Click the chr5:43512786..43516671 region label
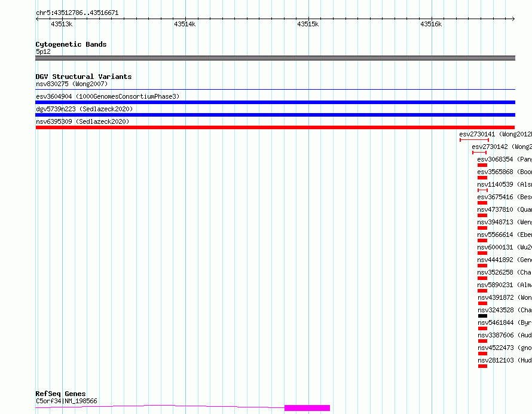The height and width of the screenshot is (414, 532). pos(77,13)
